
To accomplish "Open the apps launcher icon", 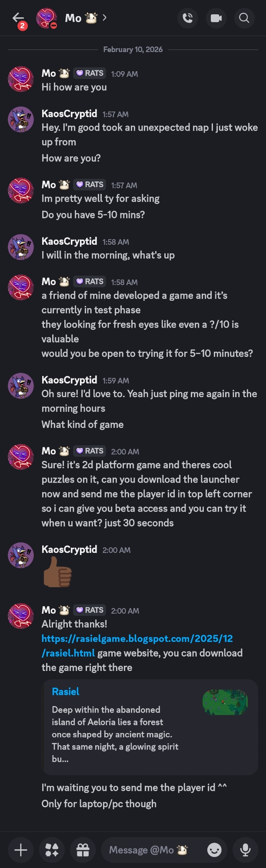I will [52, 850].
